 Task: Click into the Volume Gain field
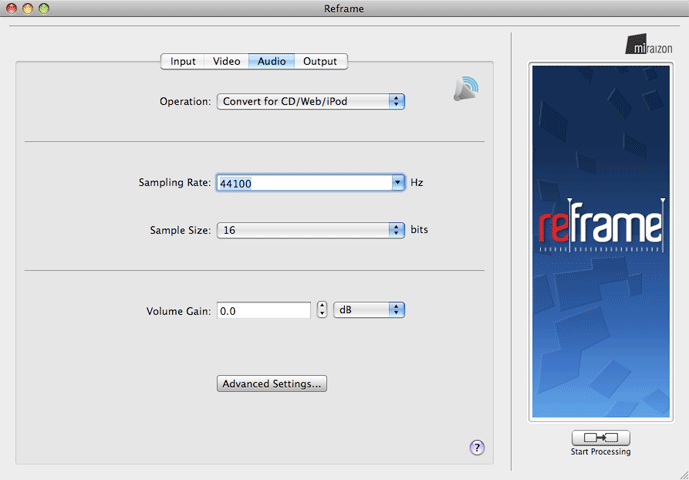[264, 310]
